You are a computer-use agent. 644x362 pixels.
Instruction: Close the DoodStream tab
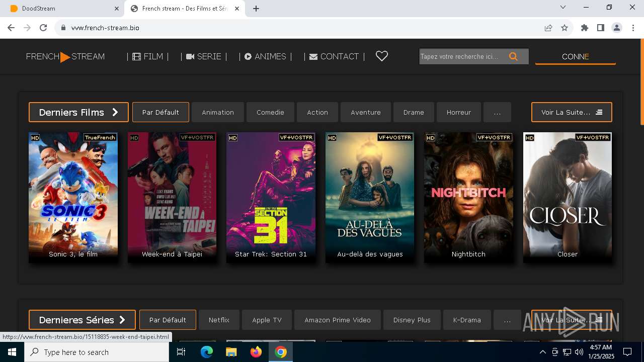[117, 9]
